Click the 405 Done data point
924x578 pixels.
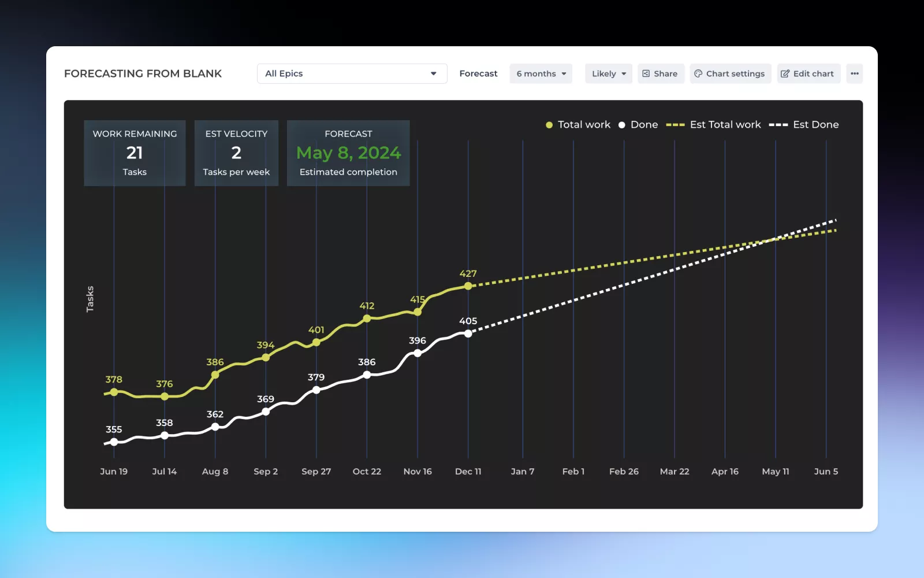tap(468, 334)
